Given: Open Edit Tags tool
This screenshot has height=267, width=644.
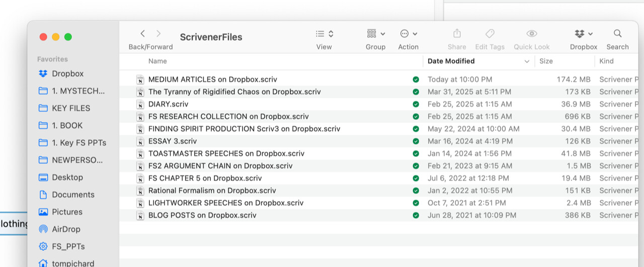Looking at the screenshot, I should coord(490,34).
